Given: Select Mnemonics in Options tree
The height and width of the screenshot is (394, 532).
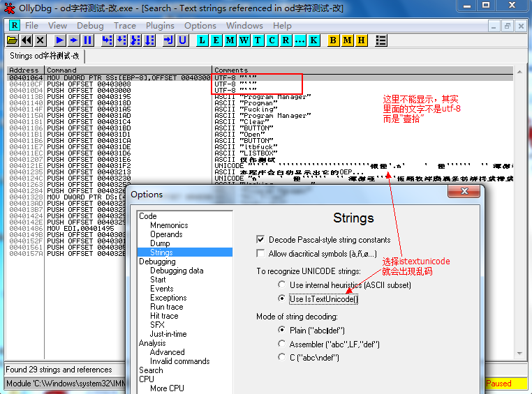Looking at the screenshot, I should click(169, 225).
